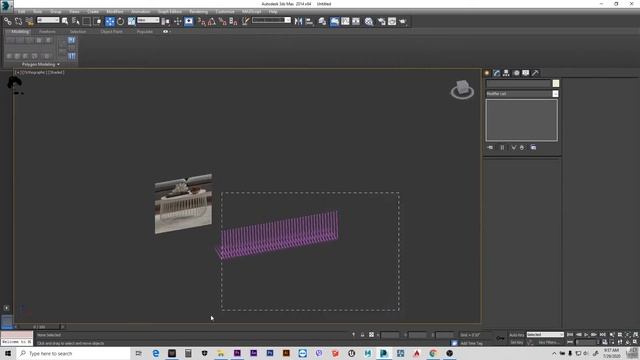Viewport: 640px width, 360px height.
Task: Click the ViewCube in viewport
Action: (462, 89)
